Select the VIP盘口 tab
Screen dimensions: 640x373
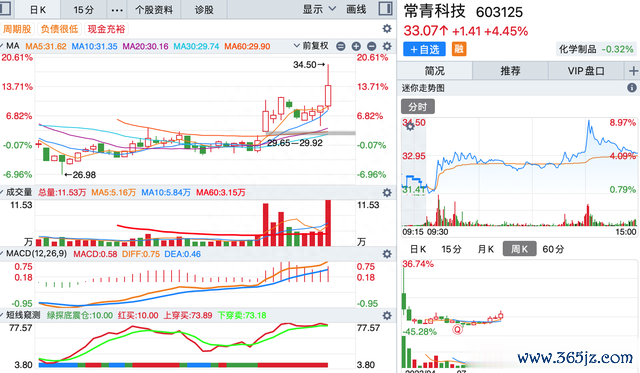click(x=586, y=71)
